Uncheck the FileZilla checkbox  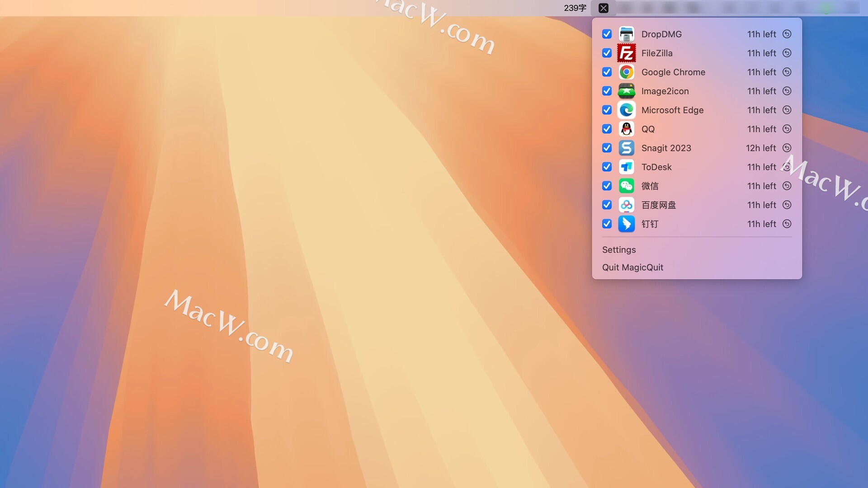tap(607, 53)
